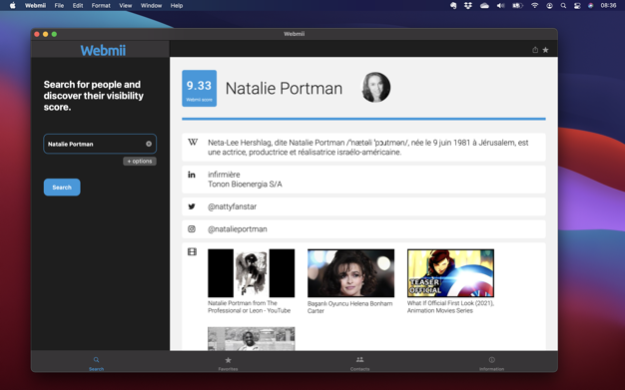625x390 pixels.
Task: Click Başarılı Oyuncu Helena Bonham Carter caption
Action: click(x=350, y=307)
